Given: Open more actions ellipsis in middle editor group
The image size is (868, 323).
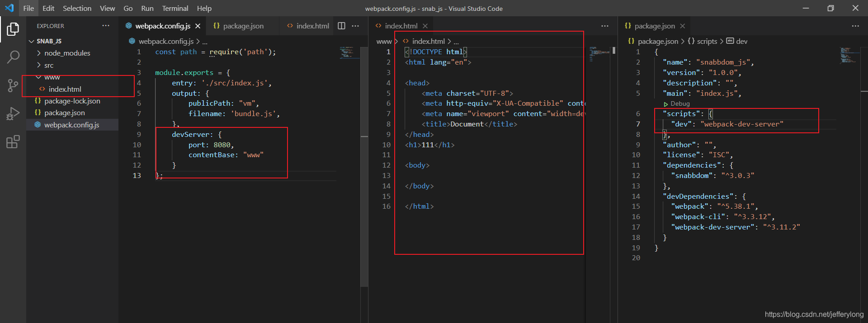Looking at the screenshot, I should pyautogui.click(x=605, y=26).
